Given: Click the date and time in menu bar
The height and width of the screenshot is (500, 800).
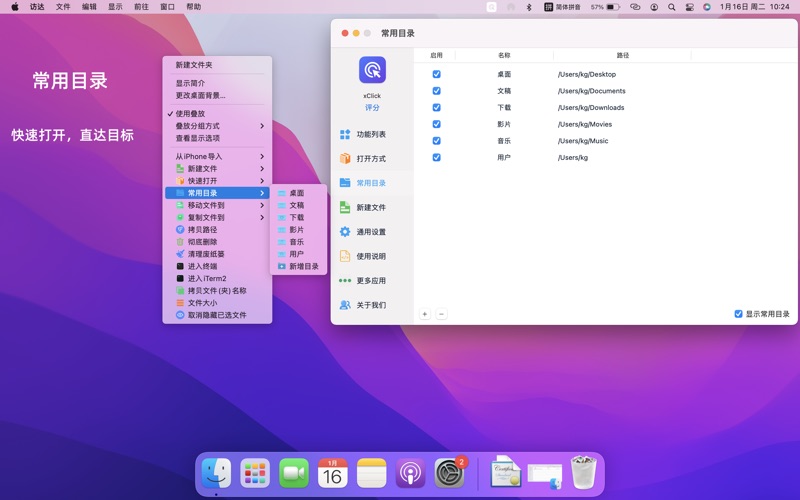Looking at the screenshot, I should click(x=755, y=7).
